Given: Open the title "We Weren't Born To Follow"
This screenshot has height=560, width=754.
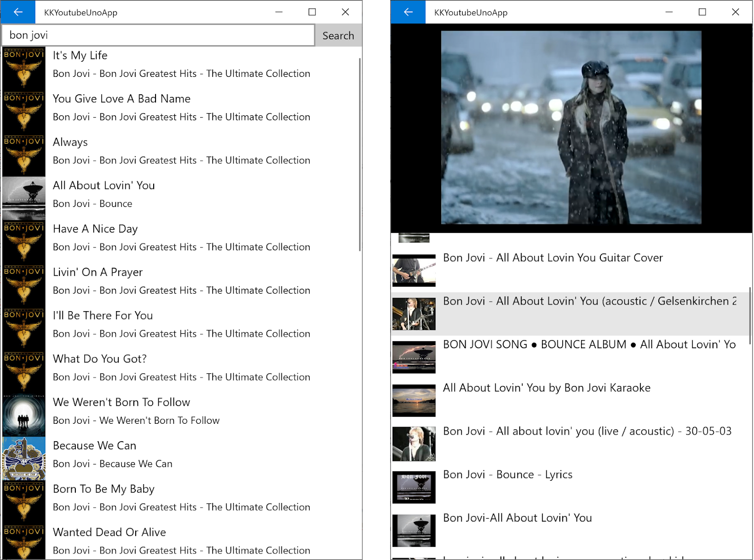Looking at the screenshot, I should click(x=122, y=403).
